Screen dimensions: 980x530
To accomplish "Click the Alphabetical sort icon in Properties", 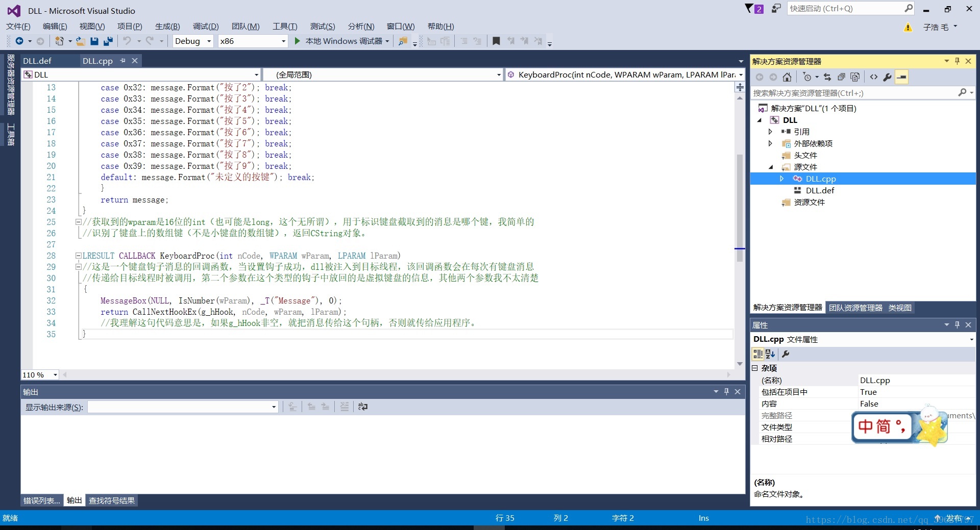I will pyautogui.click(x=770, y=354).
